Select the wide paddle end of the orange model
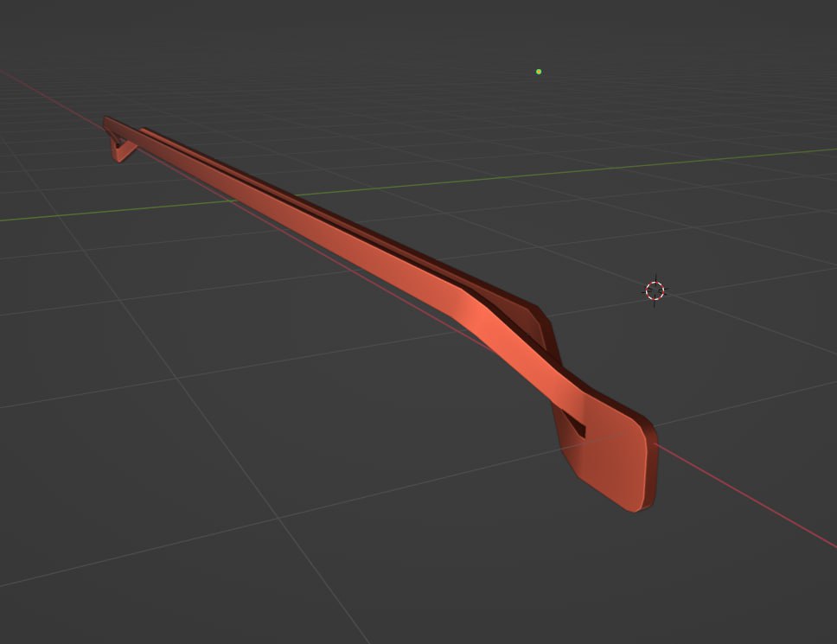837x644 pixels. (x=610, y=454)
